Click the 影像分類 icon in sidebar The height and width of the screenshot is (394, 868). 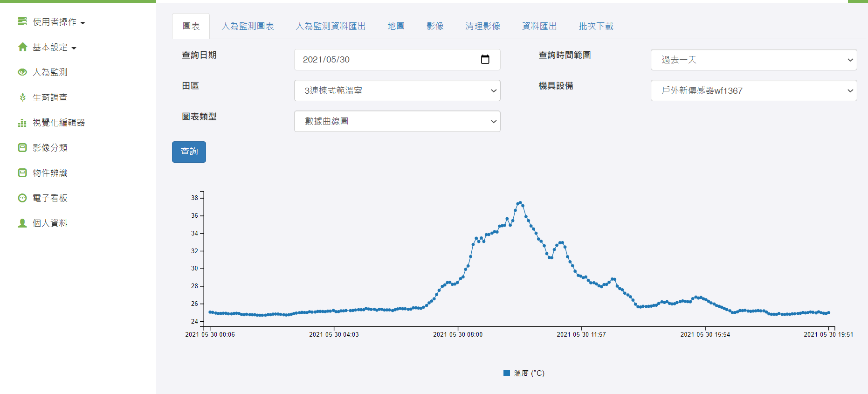(x=22, y=148)
